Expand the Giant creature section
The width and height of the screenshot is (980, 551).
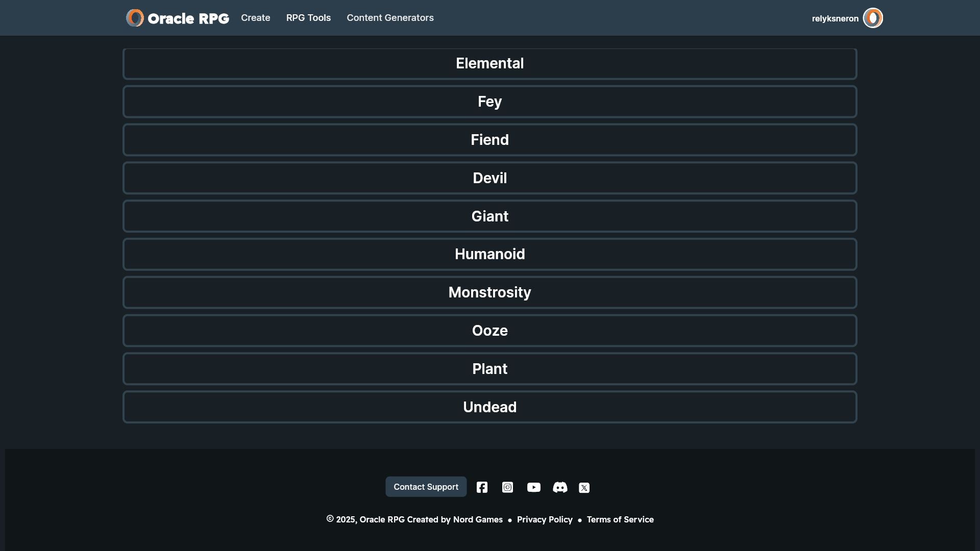pos(489,216)
